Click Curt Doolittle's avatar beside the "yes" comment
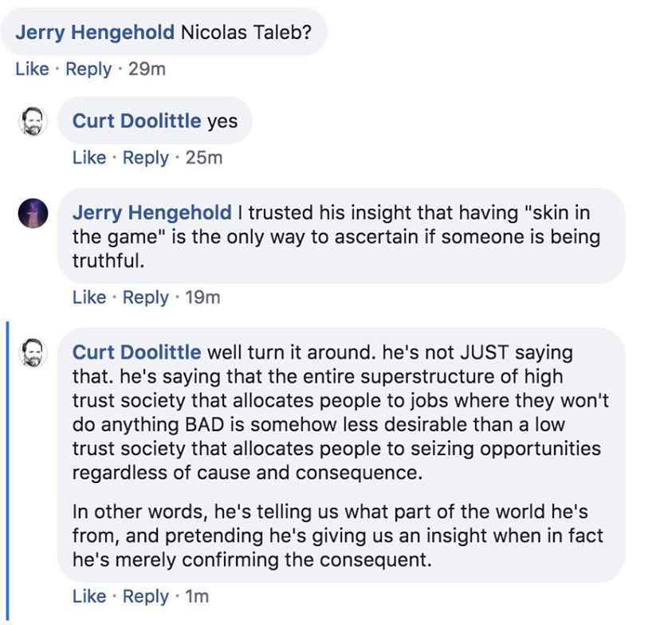672x625 pixels. (33, 121)
